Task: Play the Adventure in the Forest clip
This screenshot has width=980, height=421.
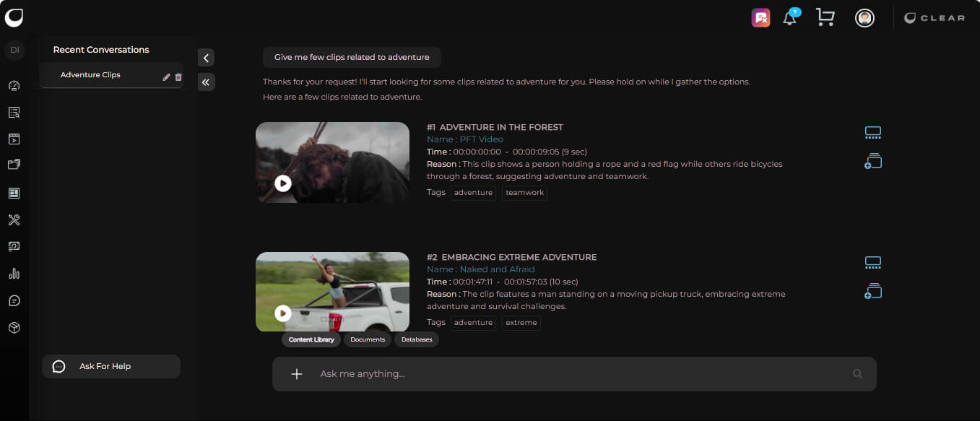Action: click(x=283, y=183)
